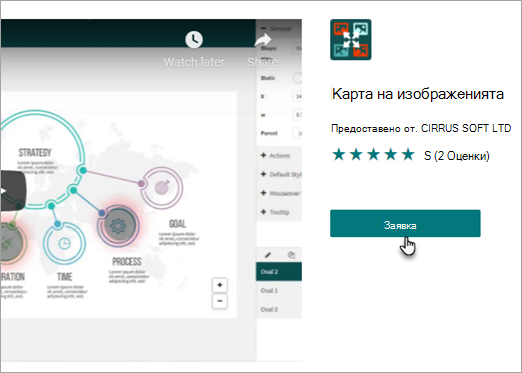The image size is (522, 373).
Task: Click the Watch later clock icon
Action: tap(194, 40)
